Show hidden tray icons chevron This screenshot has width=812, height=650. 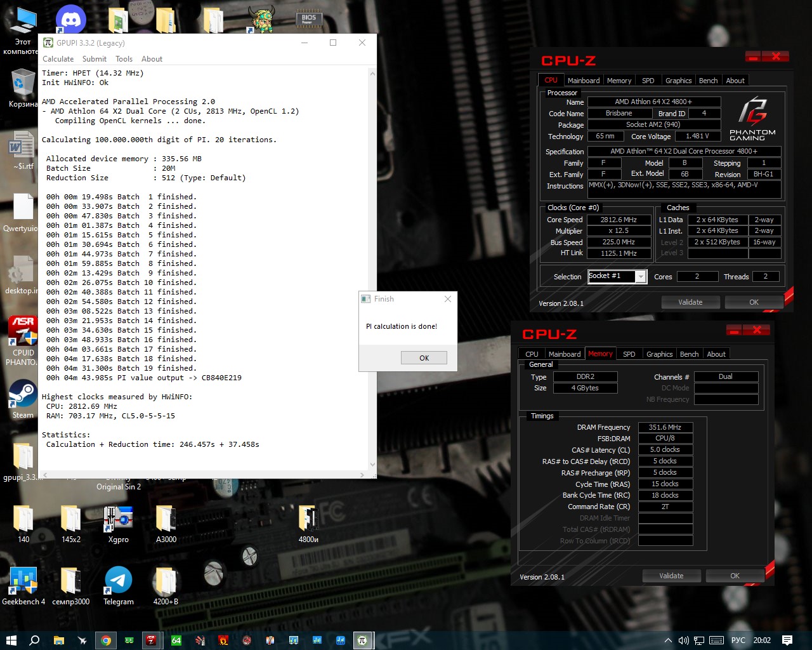click(x=668, y=640)
